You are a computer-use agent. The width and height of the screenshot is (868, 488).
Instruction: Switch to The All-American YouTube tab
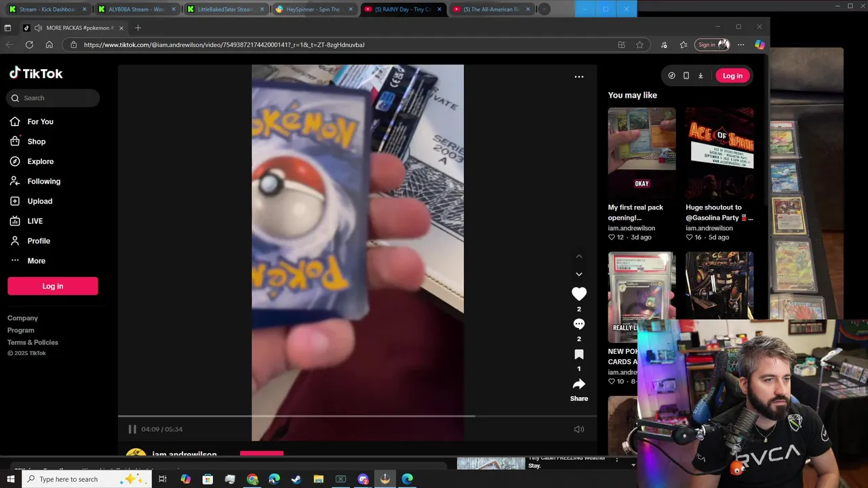click(x=492, y=9)
